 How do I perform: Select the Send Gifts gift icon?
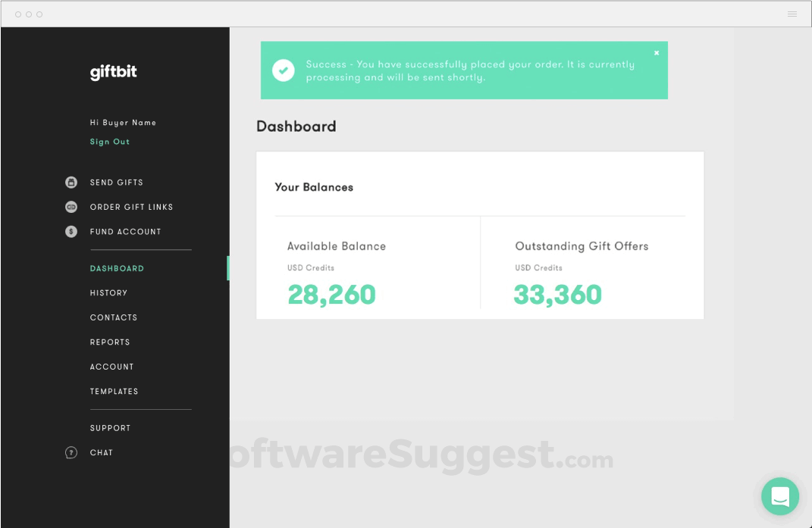click(71, 182)
